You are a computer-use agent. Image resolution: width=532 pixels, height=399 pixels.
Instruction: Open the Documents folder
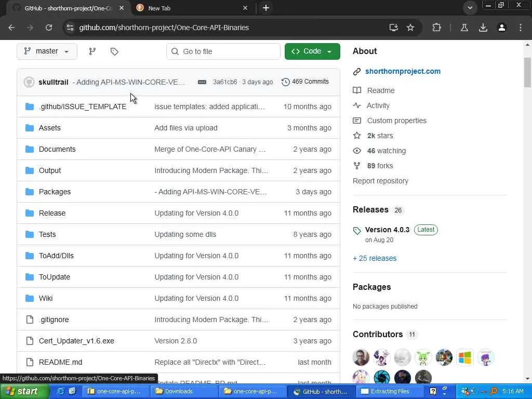pyautogui.click(x=57, y=149)
